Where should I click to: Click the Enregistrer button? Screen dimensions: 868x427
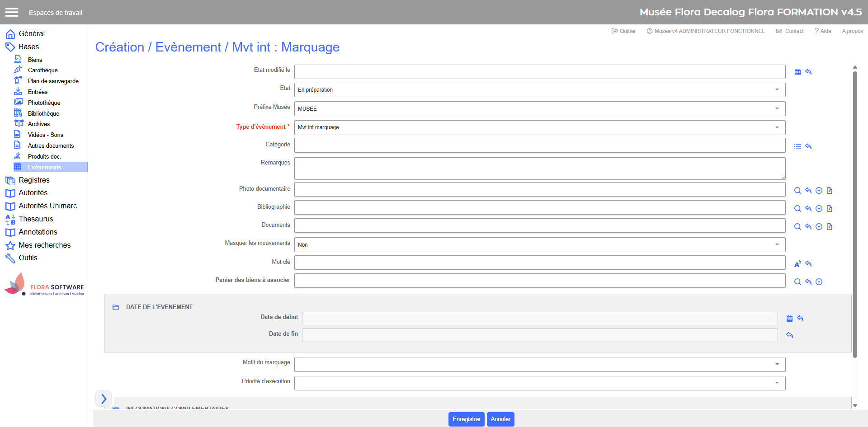(x=466, y=419)
